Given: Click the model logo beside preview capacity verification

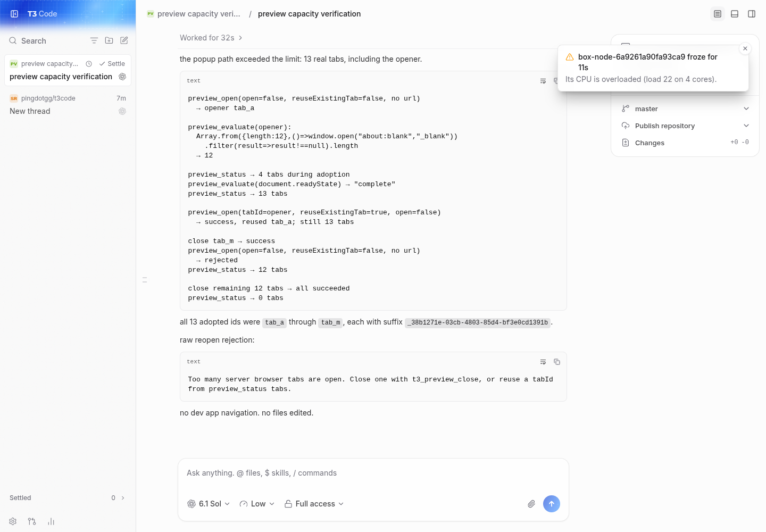Looking at the screenshot, I should click(x=122, y=77).
